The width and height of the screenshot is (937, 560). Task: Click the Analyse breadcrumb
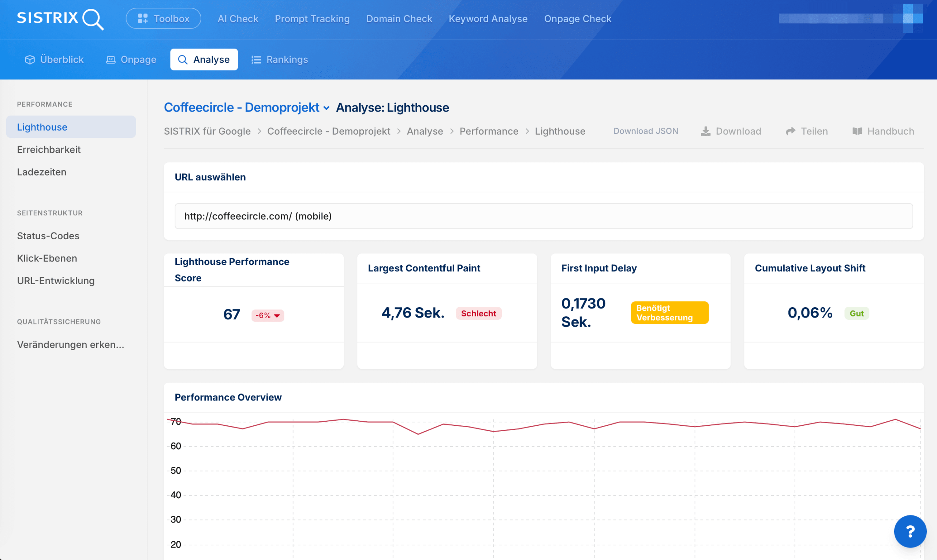425,131
